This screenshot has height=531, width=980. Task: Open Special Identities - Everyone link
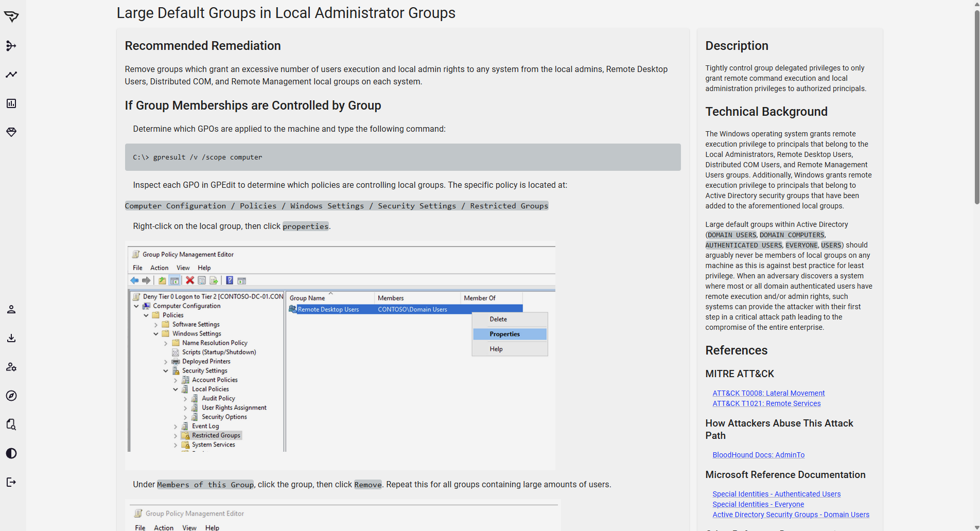point(758,504)
